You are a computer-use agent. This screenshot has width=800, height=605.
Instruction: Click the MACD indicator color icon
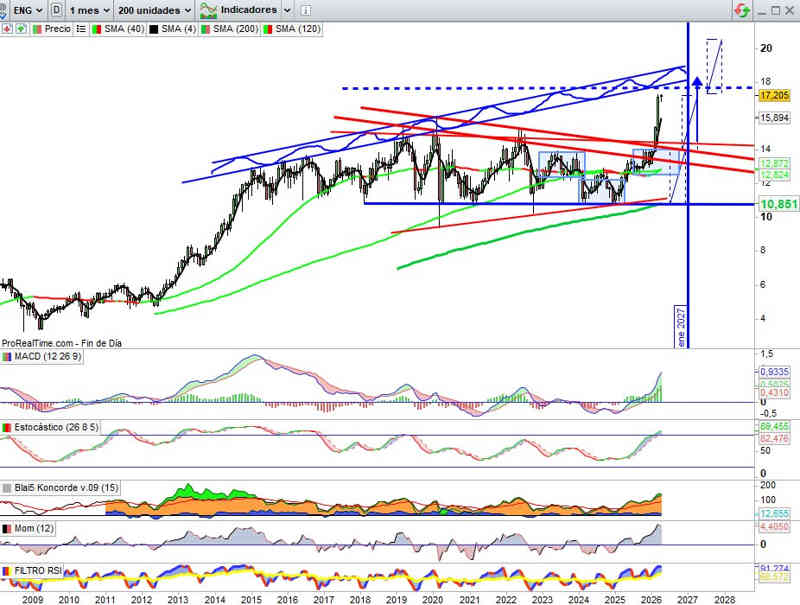(x=7, y=357)
